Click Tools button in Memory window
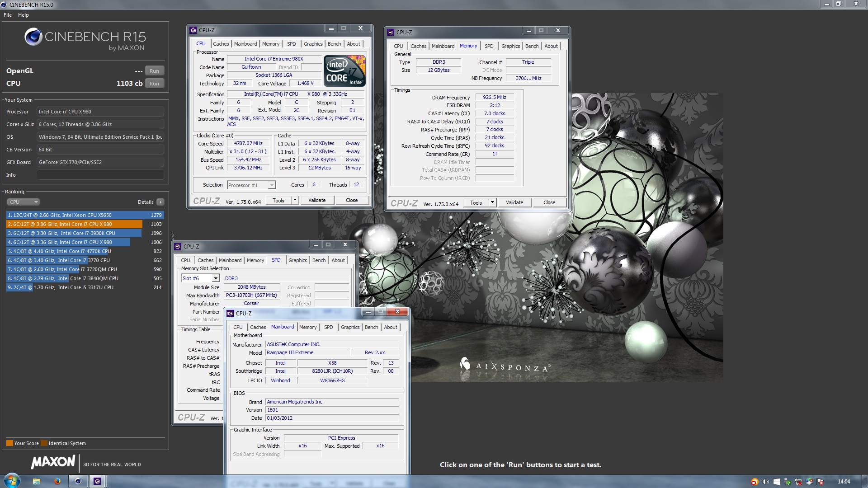Image resolution: width=868 pixels, height=488 pixels. tap(476, 202)
